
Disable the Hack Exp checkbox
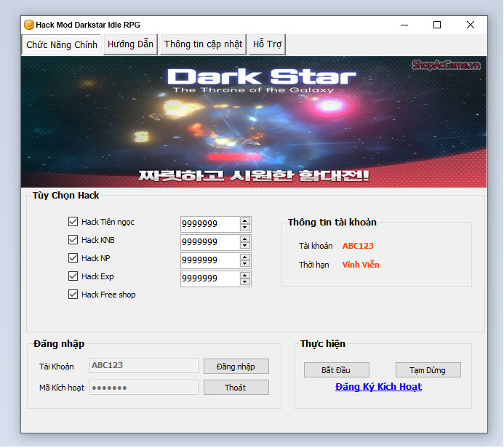[x=73, y=276]
